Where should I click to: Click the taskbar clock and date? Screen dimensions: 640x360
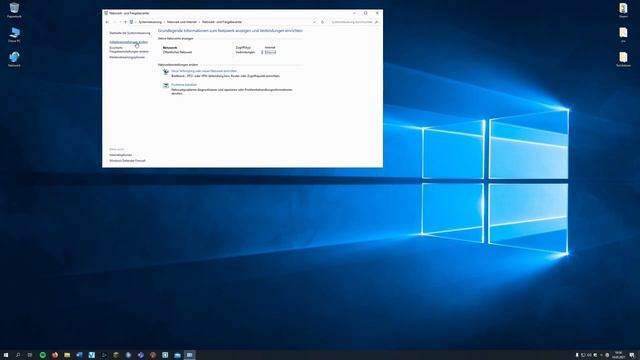[x=618, y=355]
